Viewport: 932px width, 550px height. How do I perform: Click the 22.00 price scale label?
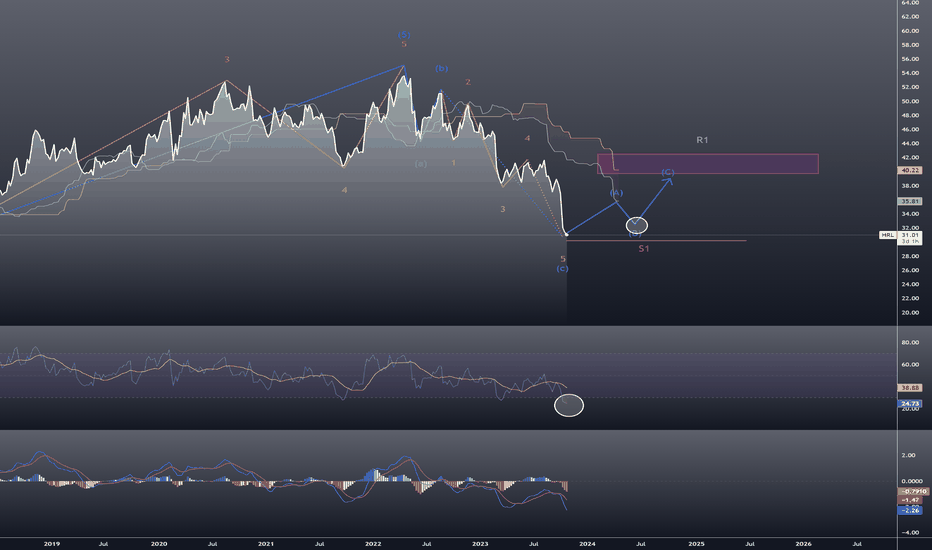tap(910, 298)
